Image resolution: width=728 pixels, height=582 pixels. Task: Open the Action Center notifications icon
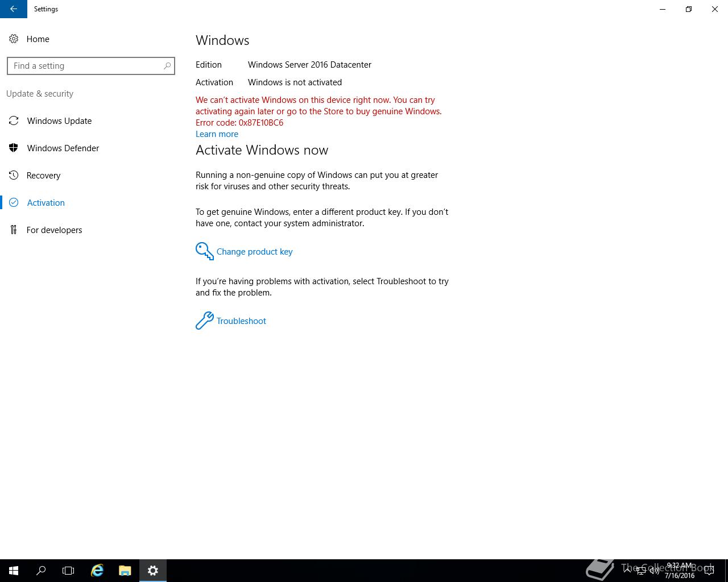pyautogui.click(x=709, y=571)
